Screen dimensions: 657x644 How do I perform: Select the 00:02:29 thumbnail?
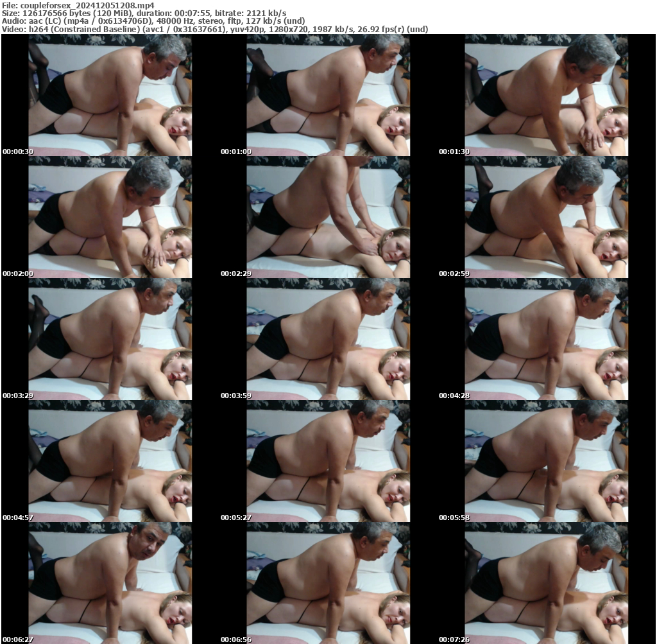[328, 217]
